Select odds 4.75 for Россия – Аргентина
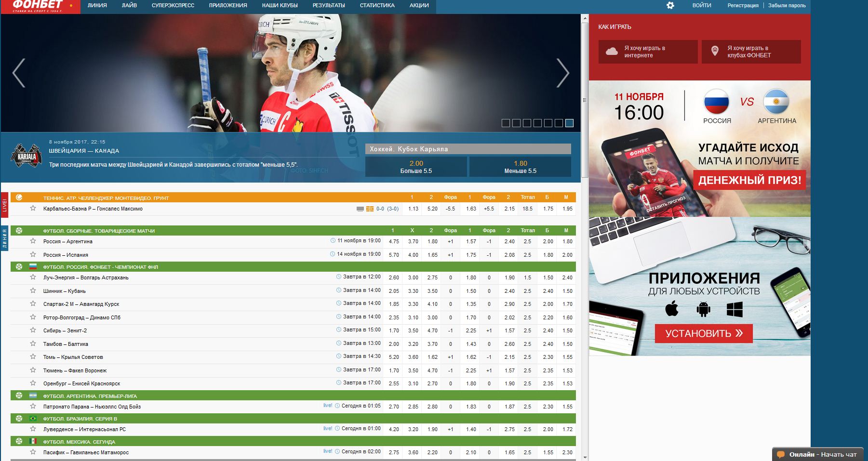The image size is (868, 461). [394, 241]
